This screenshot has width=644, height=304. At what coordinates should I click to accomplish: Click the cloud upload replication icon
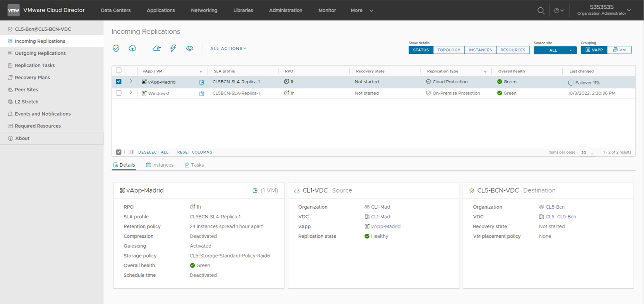pyautogui.click(x=132, y=48)
